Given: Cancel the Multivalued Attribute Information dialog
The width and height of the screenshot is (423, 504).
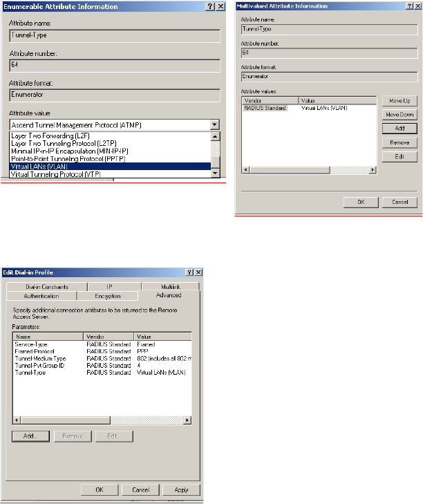Looking at the screenshot, I should tap(400, 202).
